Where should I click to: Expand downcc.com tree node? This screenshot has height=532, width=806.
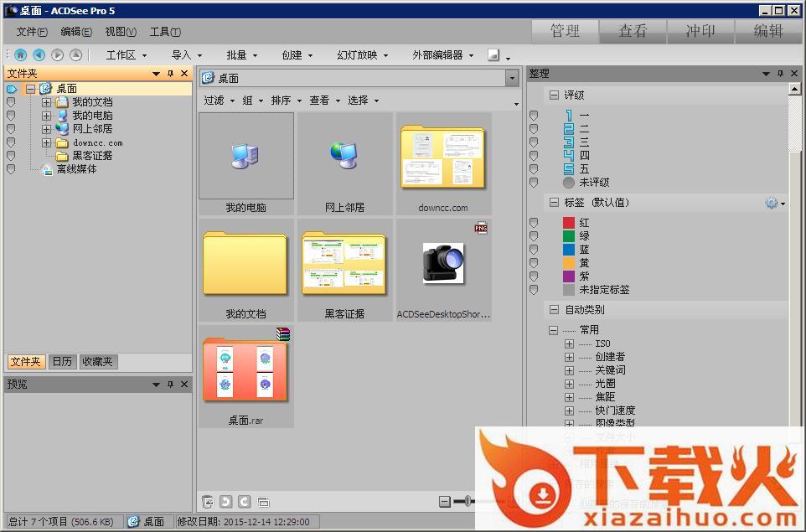pos(46,142)
